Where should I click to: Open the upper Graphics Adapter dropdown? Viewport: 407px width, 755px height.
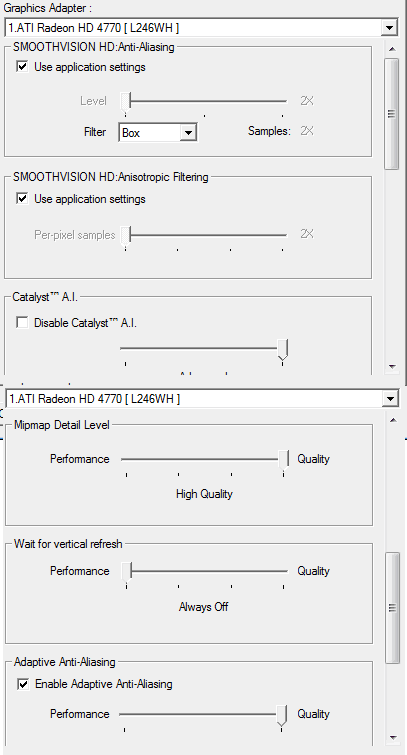coord(389,28)
